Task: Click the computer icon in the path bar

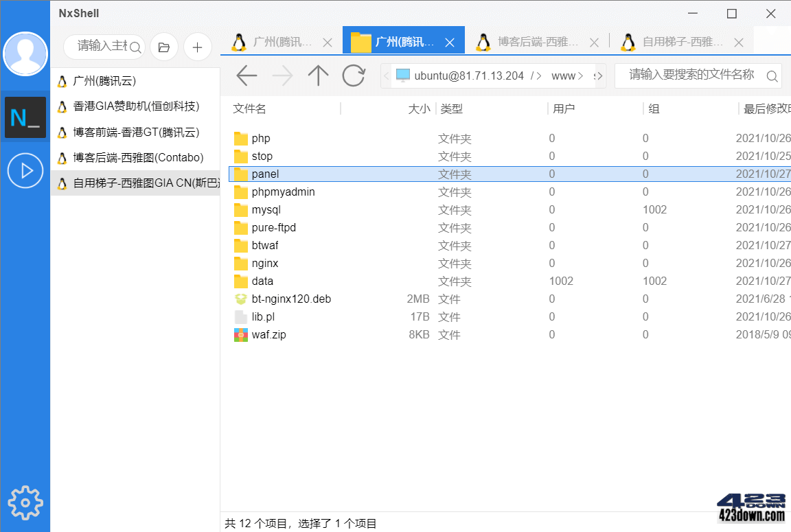Action: (x=402, y=76)
